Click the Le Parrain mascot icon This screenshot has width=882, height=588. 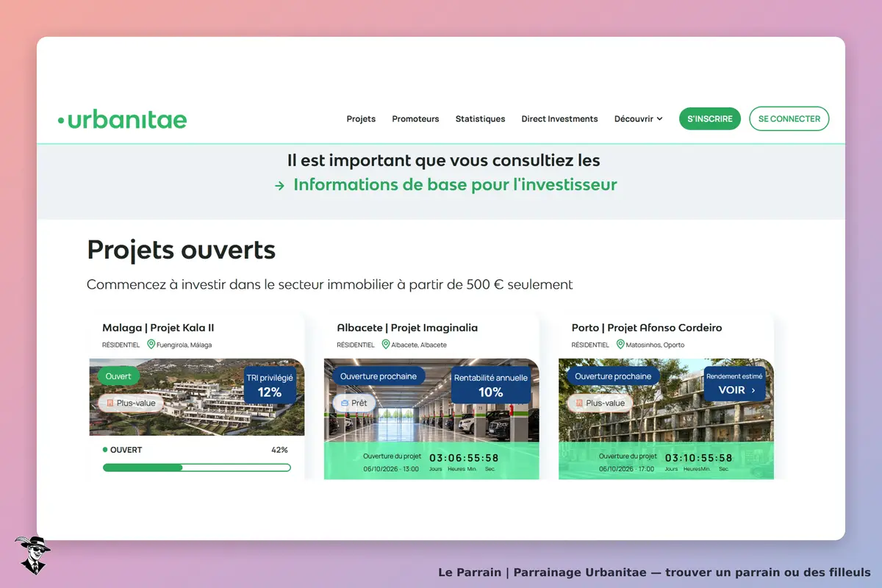(32, 555)
